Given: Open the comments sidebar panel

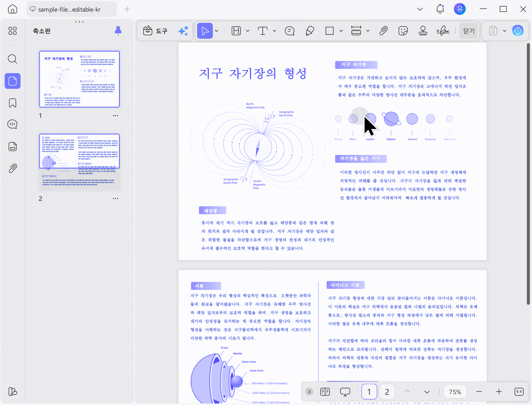Looking at the screenshot, I should [13, 124].
